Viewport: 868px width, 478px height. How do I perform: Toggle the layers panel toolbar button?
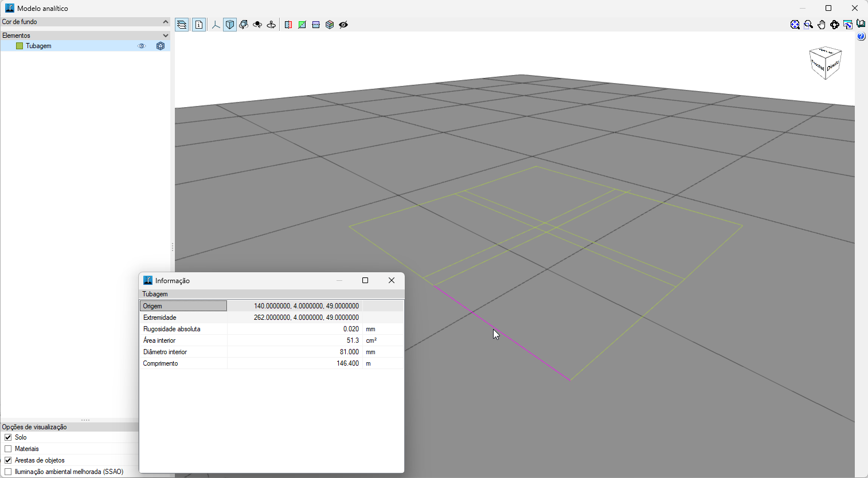click(x=182, y=25)
